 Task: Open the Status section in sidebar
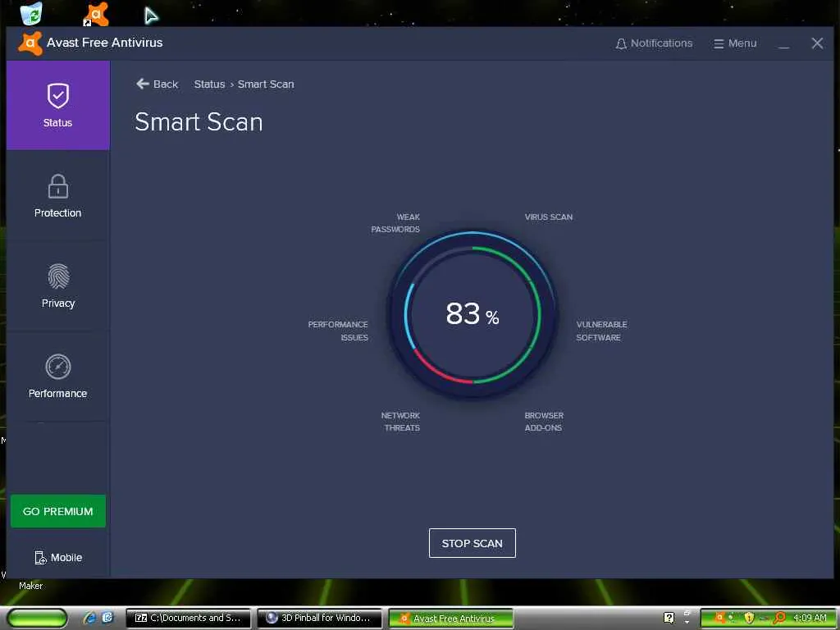click(58, 105)
